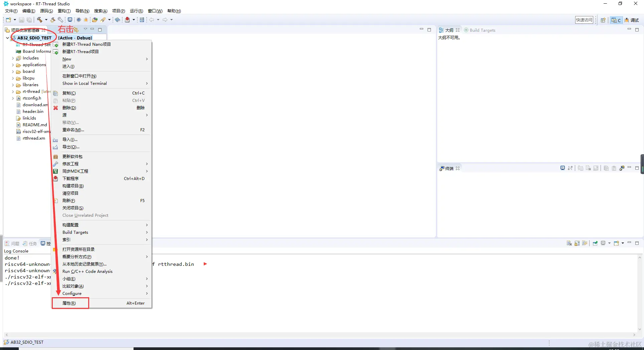Click the Open Perspective icon

[603, 20]
